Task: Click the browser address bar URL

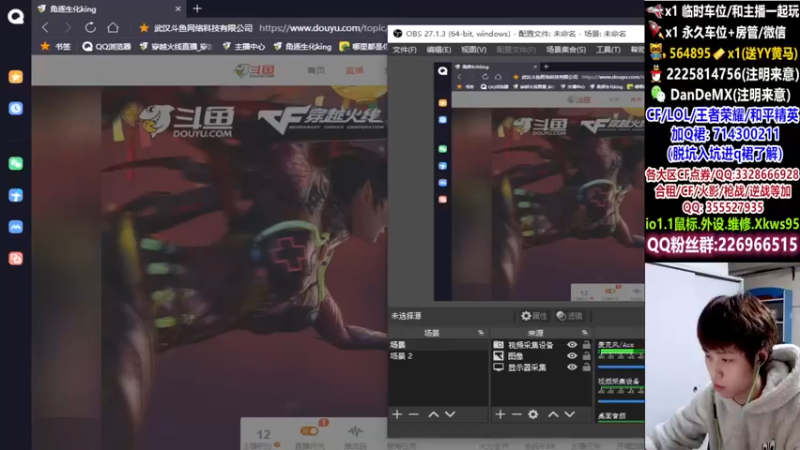Action: [321, 28]
